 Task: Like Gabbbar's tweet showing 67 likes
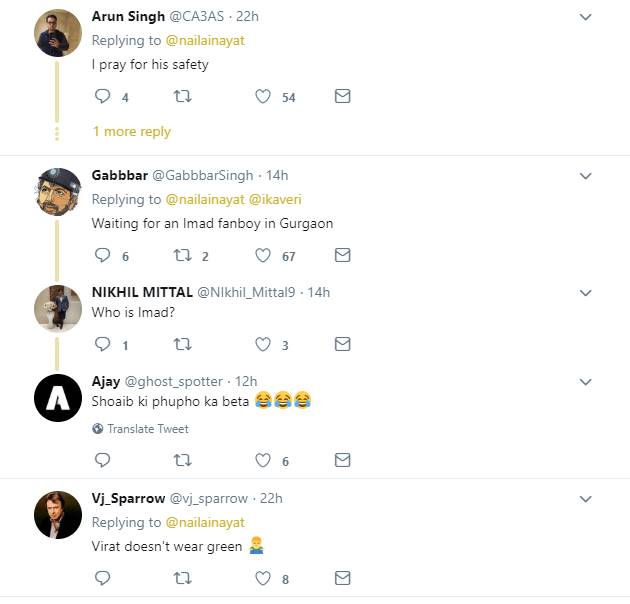coord(263,256)
